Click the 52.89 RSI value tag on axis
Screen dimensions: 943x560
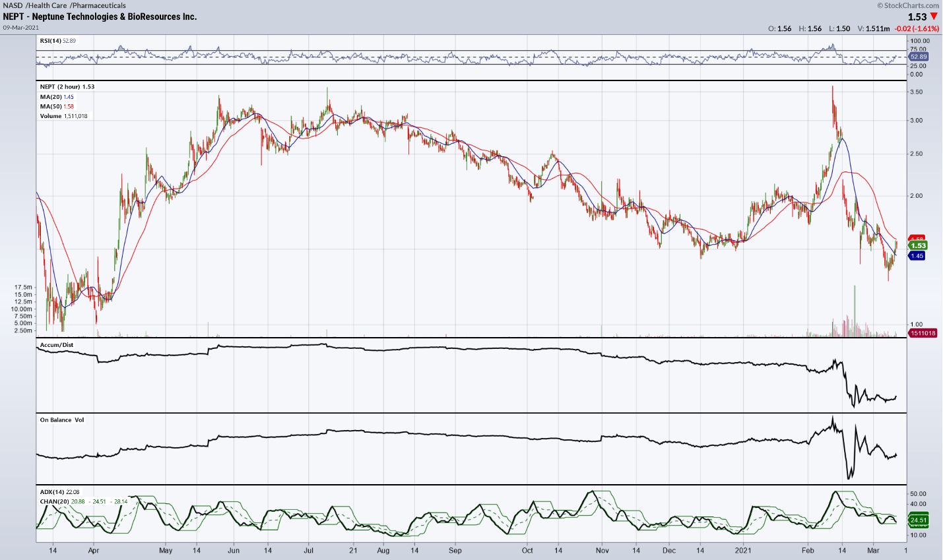pyautogui.click(x=919, y=57)
